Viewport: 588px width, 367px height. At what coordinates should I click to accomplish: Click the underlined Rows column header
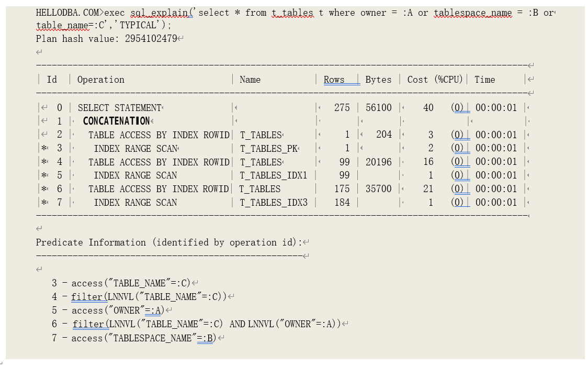334,80
